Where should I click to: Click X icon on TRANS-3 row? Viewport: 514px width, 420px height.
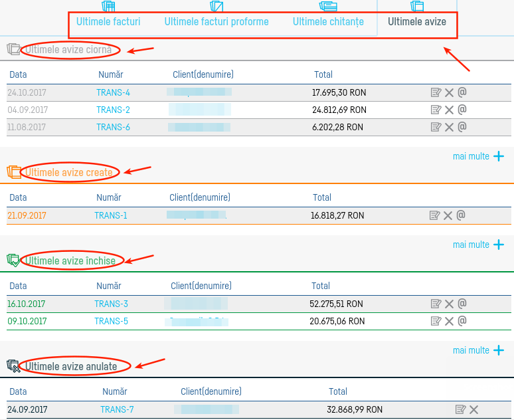[449, 304]
